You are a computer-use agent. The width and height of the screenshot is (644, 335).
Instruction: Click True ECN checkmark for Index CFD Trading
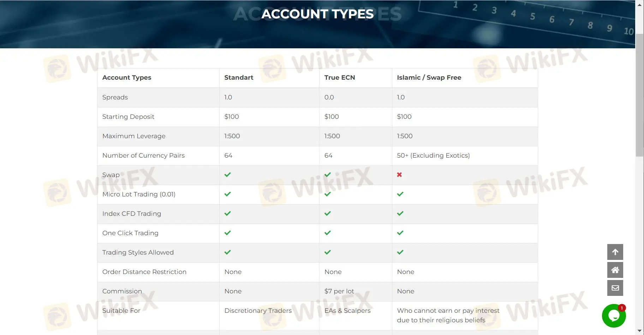click(328, 214)
